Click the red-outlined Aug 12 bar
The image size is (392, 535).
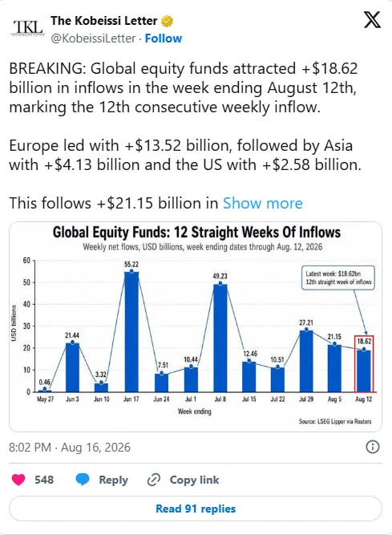tap(364, 363)
